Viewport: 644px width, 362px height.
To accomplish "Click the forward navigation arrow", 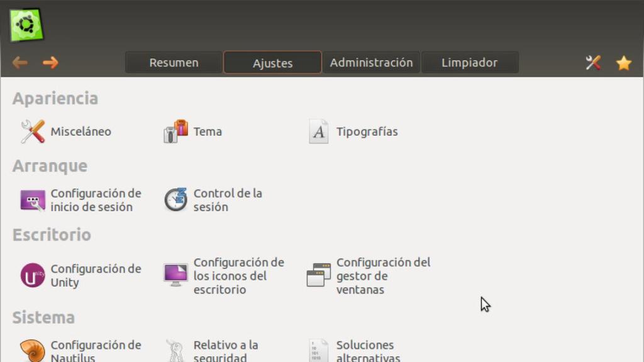I will (51, 62).
